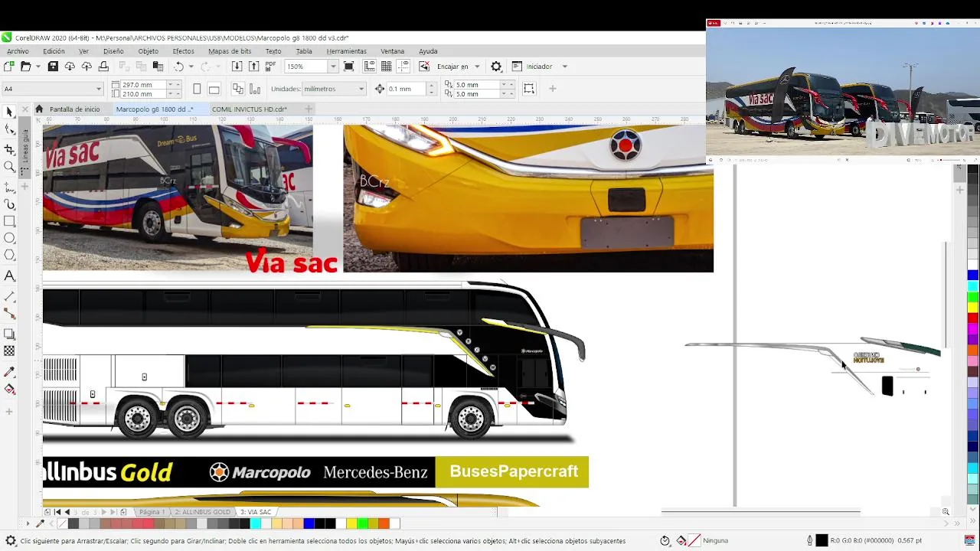Open the Mapas de bits menu
Image resolution: width=980 pixels, height=551 pixels.
[230, 51]
